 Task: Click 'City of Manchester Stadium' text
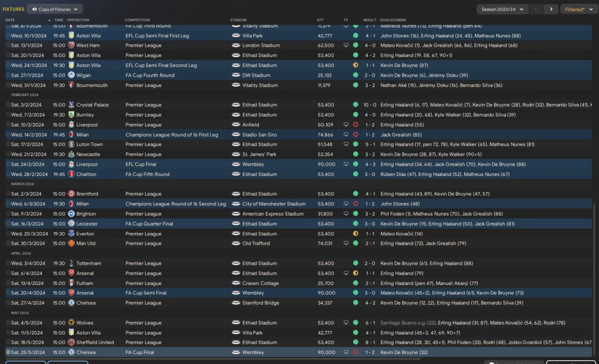tap(274, 204)
